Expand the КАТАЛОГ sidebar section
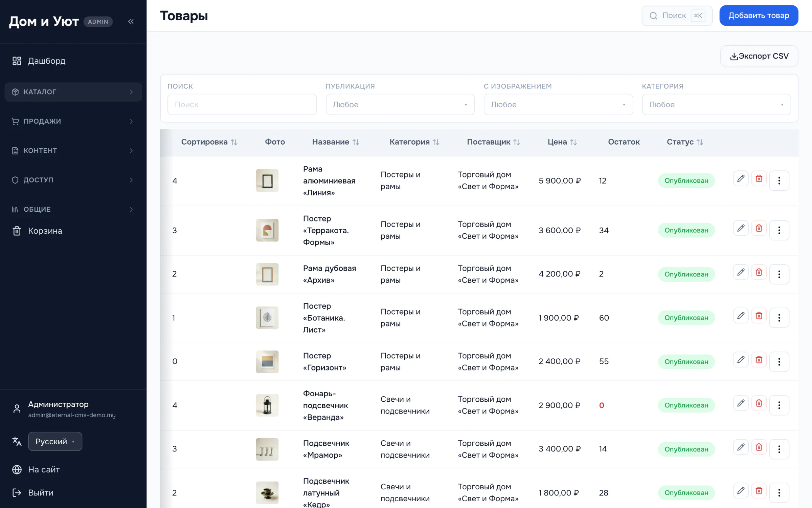812x508 pixels. (x=73, y=92)
